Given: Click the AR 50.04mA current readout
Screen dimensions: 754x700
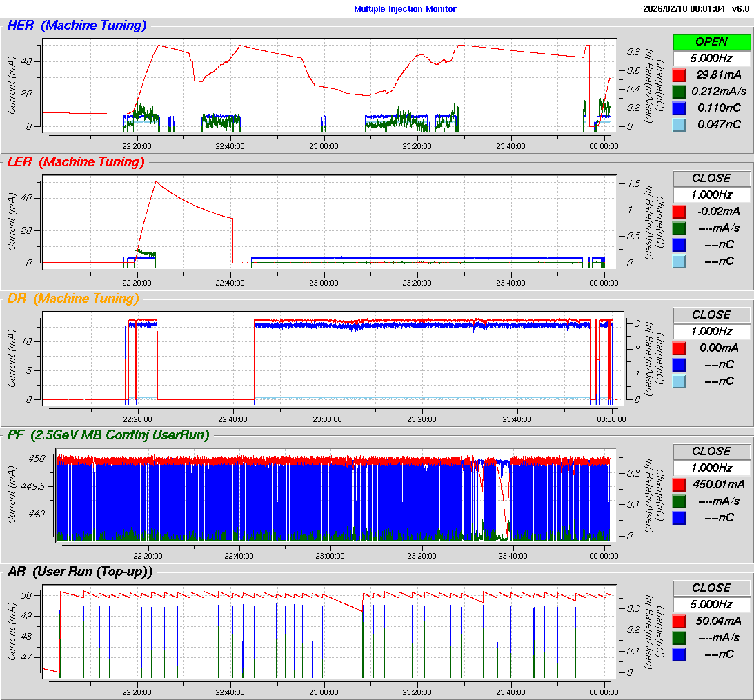Looking at the screenshot, I should click(715, 621).
